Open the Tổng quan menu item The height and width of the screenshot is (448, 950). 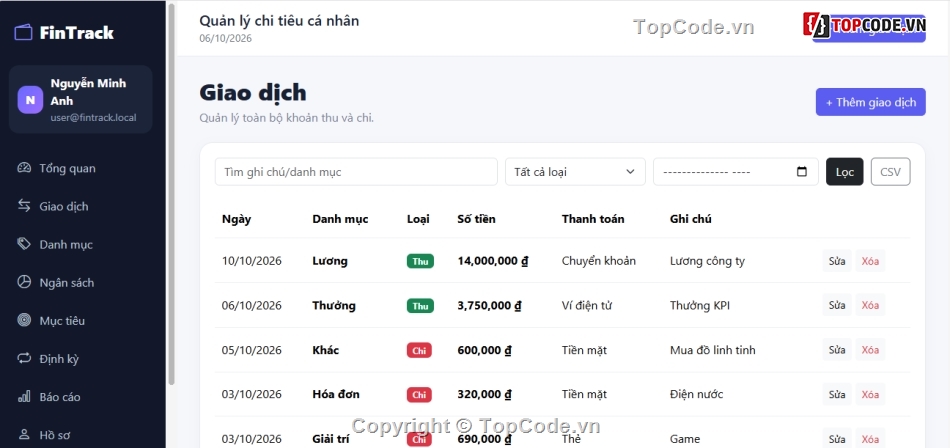[83, 168]
